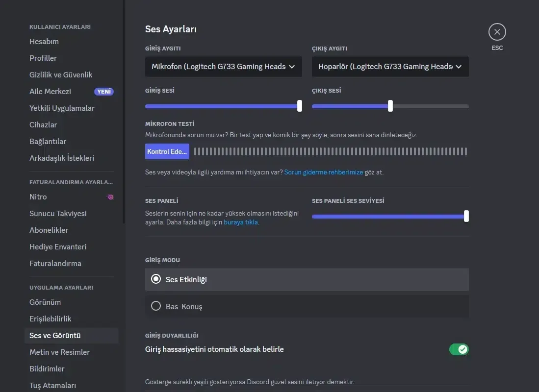Screen dimensions: 539x392
Task: Adjust the Çıkış Sesi output volume slider
Action: [390, 106]
